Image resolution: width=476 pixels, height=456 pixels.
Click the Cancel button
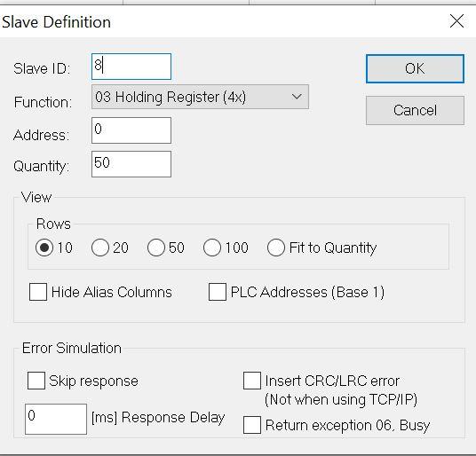point(415,110)
